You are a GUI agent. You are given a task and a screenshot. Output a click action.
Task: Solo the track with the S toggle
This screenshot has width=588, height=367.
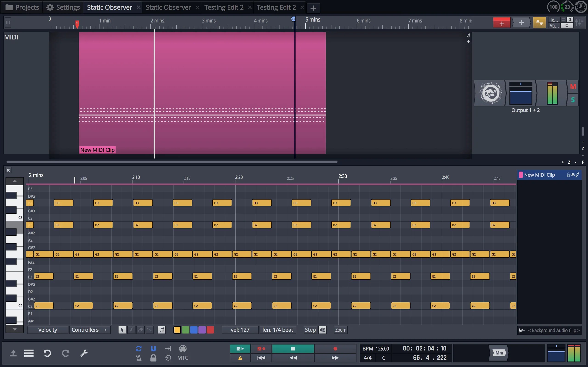coord(573,100)
